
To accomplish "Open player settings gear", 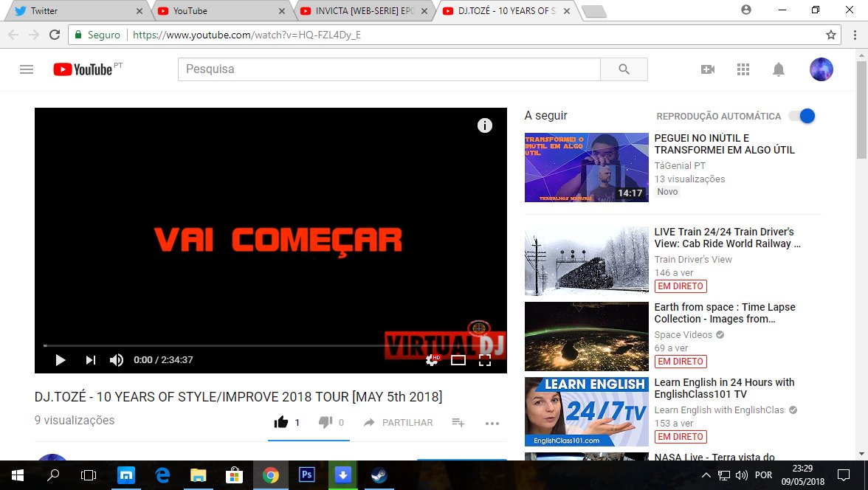I will [433, 360].
